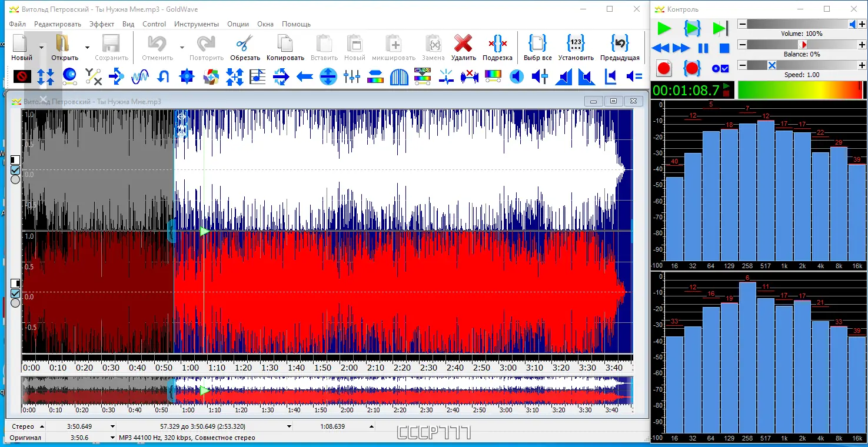Open the Эффект menu
Image resolution: width=868 pixels, height=447 pixels.
pos(102,24)
